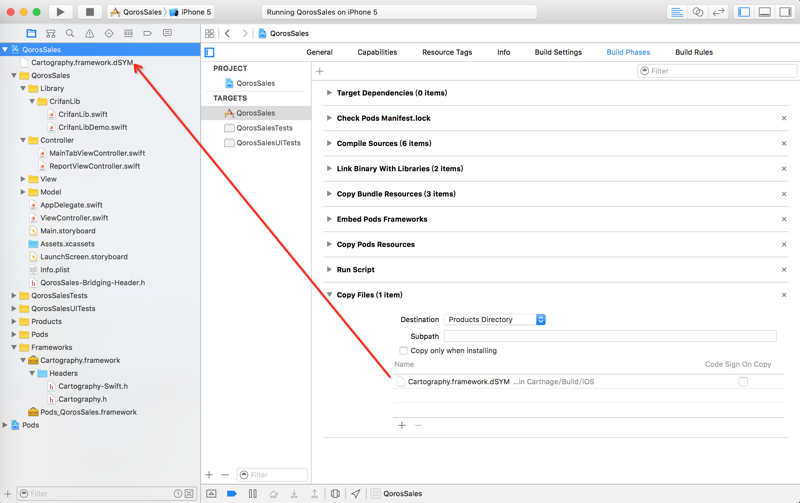This screenshot has height=503, width=800.
Task: Collapse the Copy Files phase
Action: point(329,295)
